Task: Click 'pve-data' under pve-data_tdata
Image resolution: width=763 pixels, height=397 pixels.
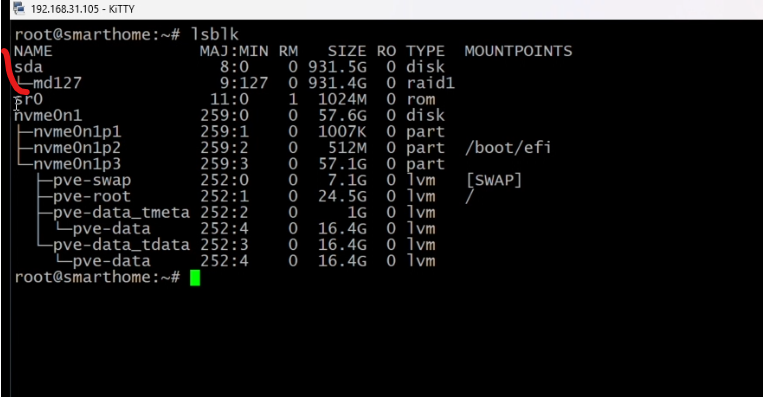Action: pyautogui.click(x=112, y=261)
